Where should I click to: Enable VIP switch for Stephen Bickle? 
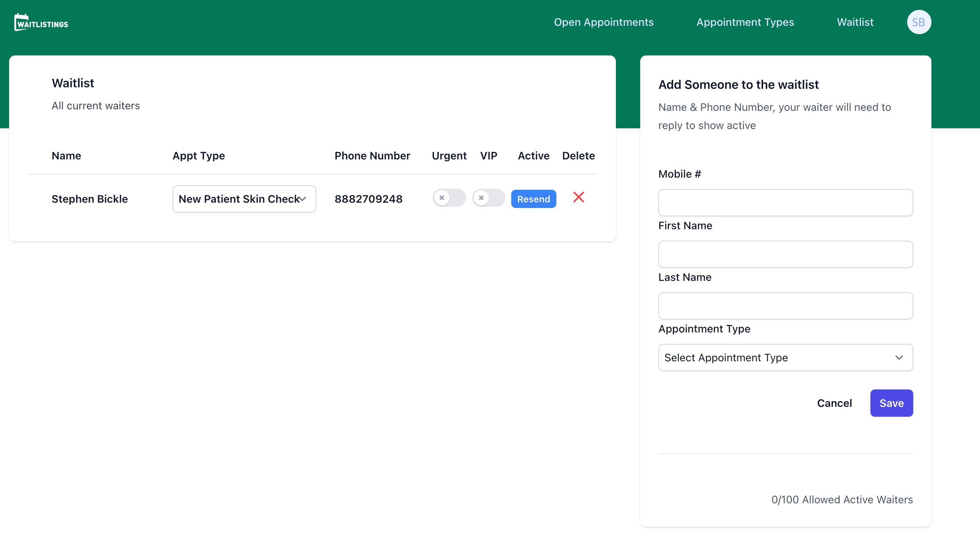(488, 198)
